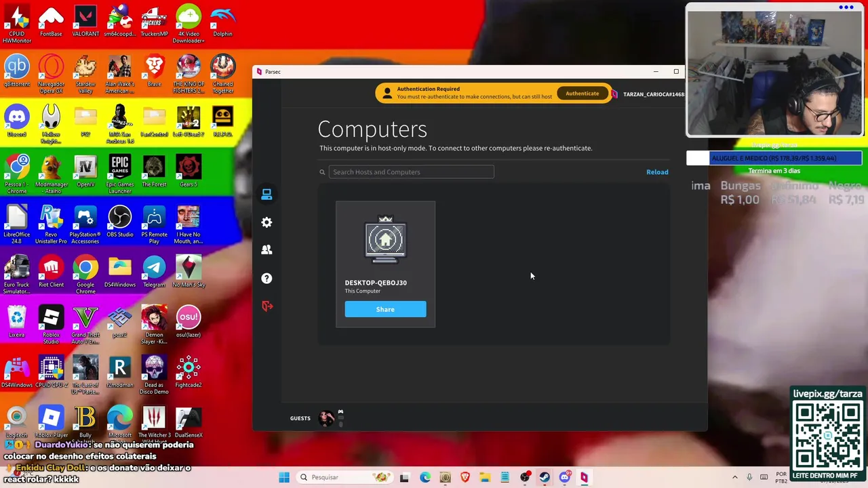Open Microsoft Edge from the taskbar
This screenshot has width=868, height=488.
(425, 477)
